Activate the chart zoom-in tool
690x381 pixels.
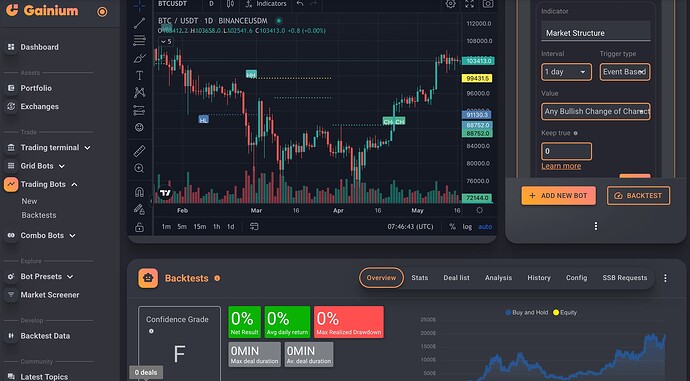(139, 168)
